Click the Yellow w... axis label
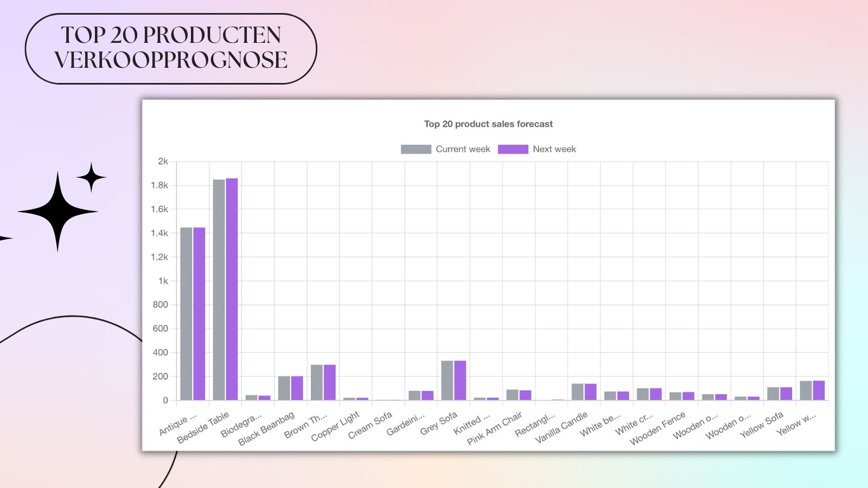Viewport: 868px width, 488px height. pos(796,424)
